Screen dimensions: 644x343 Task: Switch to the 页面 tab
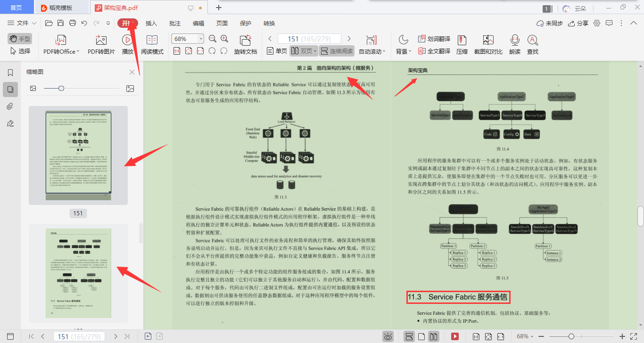point(222,23)
